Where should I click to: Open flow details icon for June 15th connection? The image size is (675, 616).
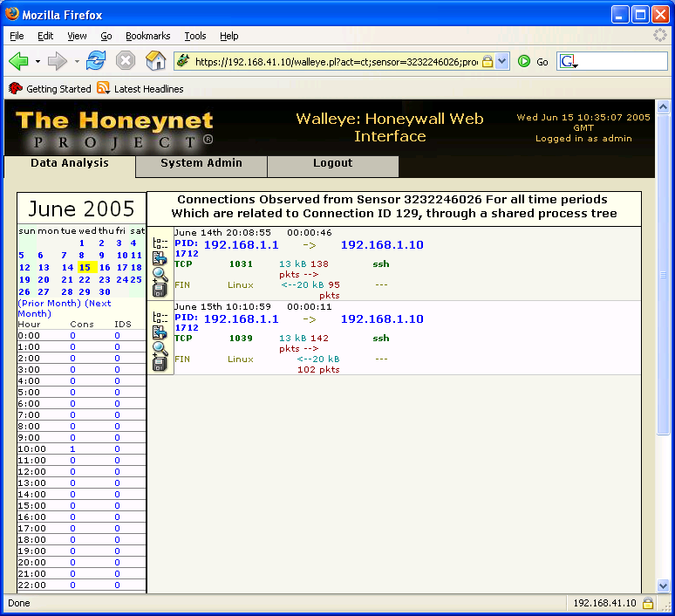[160, 332]
